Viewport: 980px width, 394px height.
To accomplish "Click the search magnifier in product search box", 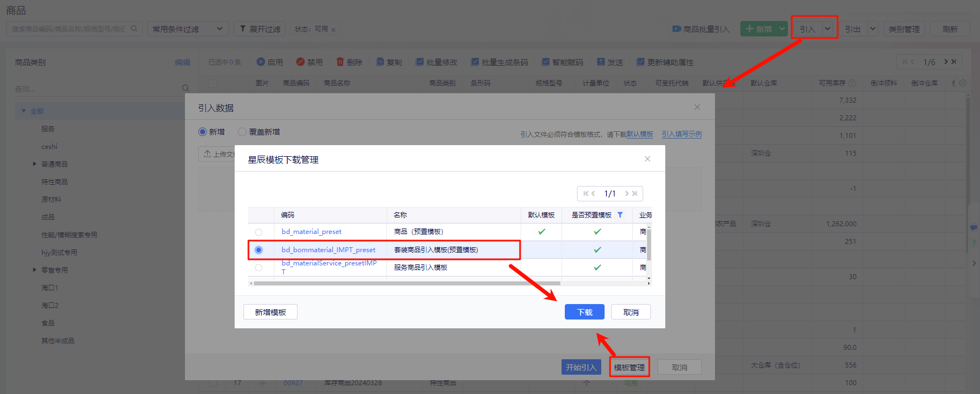I will point(134,29).
